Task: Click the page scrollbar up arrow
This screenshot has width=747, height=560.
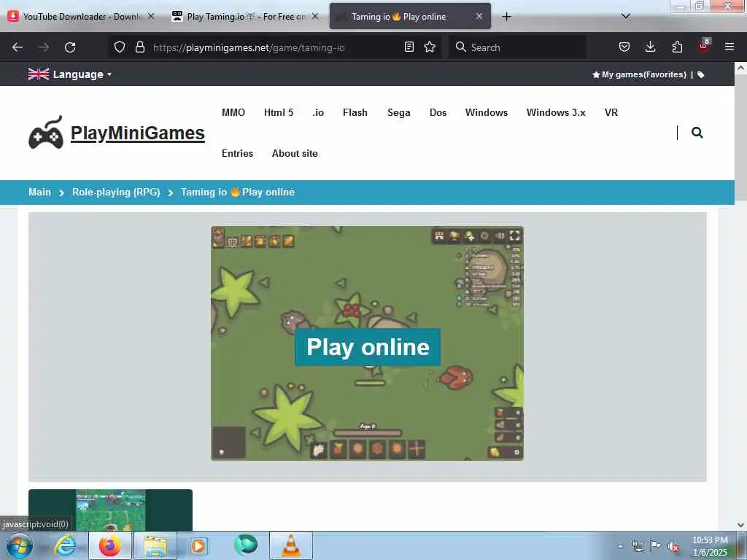Action: (740, 68)
